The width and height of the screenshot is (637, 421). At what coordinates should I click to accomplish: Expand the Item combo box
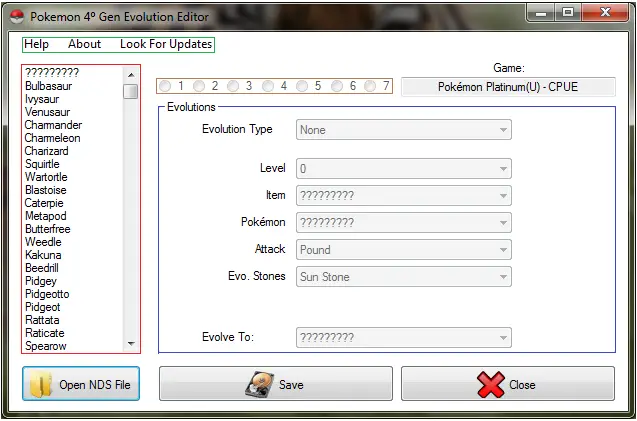coord(404,196)
